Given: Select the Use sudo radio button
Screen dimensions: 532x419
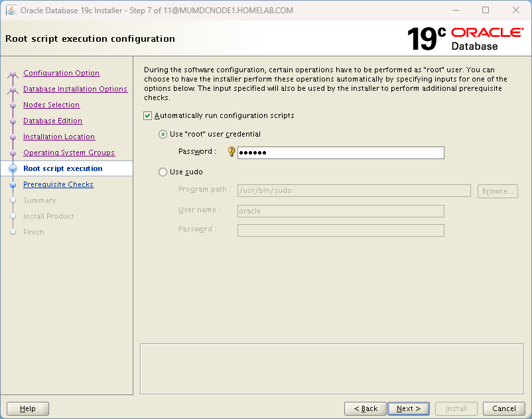Looking at the screenshot, I should click(163, 172).
